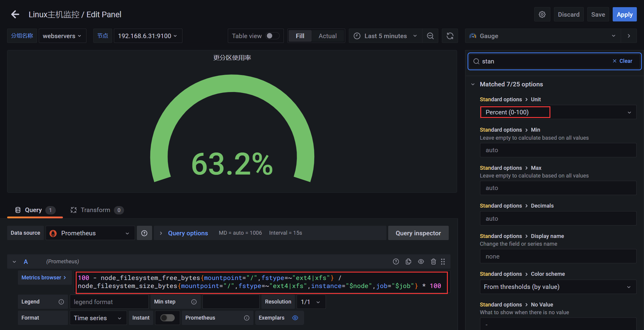The height and width of the screenshot is (330, 644).
Task: Delete query A with trash icon
Action: (x=433, y=261)
